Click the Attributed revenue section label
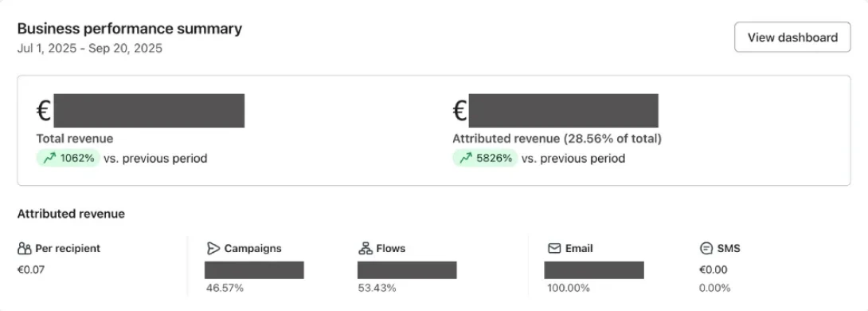Image resolution: width=868 pixels, height=311 pixels. click(71, 214)
